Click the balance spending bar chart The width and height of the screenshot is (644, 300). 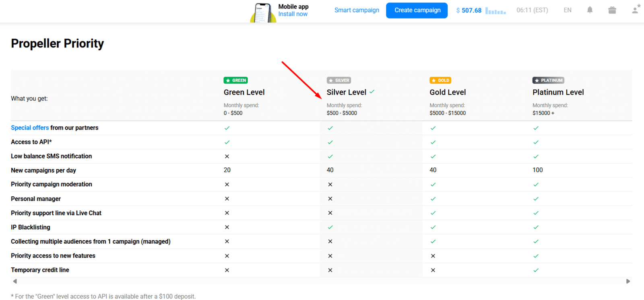[495, 11]
